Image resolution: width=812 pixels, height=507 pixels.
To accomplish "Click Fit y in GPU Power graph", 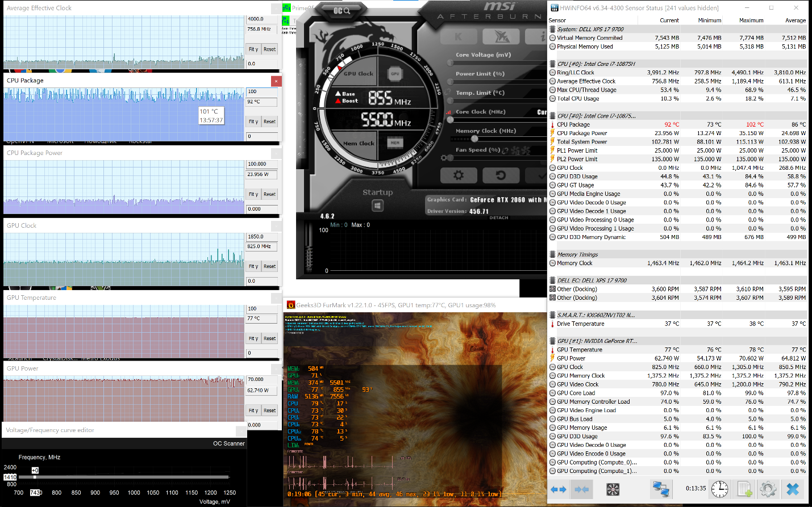I will coord(253,410).
